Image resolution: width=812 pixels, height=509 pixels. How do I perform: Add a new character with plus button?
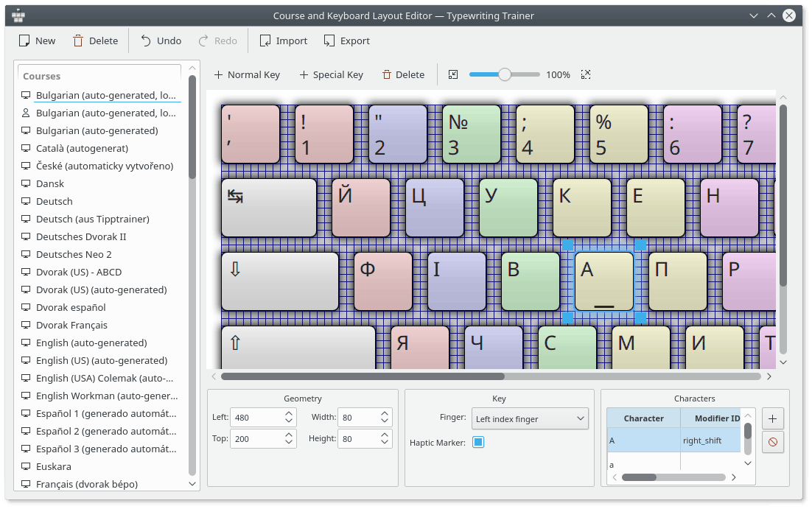pyautogui.click(x=773, y=419)
